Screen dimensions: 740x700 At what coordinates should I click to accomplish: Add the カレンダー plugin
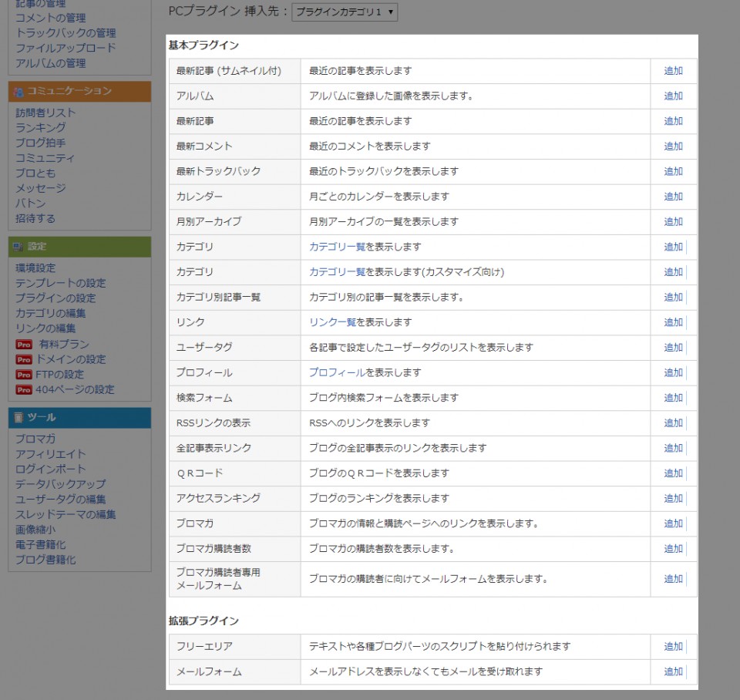pyautogui.click(x=673, y=197)
